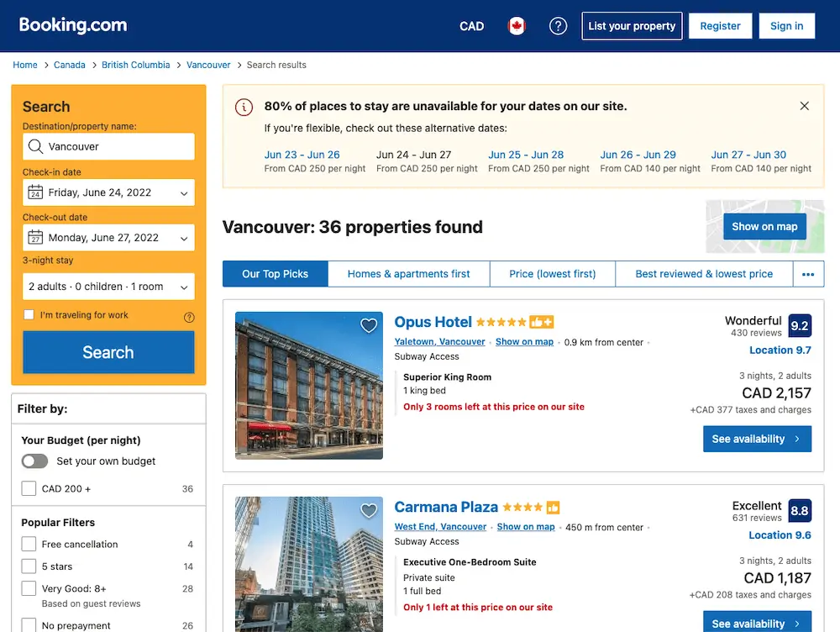Screen dimensions: 840x632
Task: Save Opus Hotel with heart icon
Action: click(369, 325)
